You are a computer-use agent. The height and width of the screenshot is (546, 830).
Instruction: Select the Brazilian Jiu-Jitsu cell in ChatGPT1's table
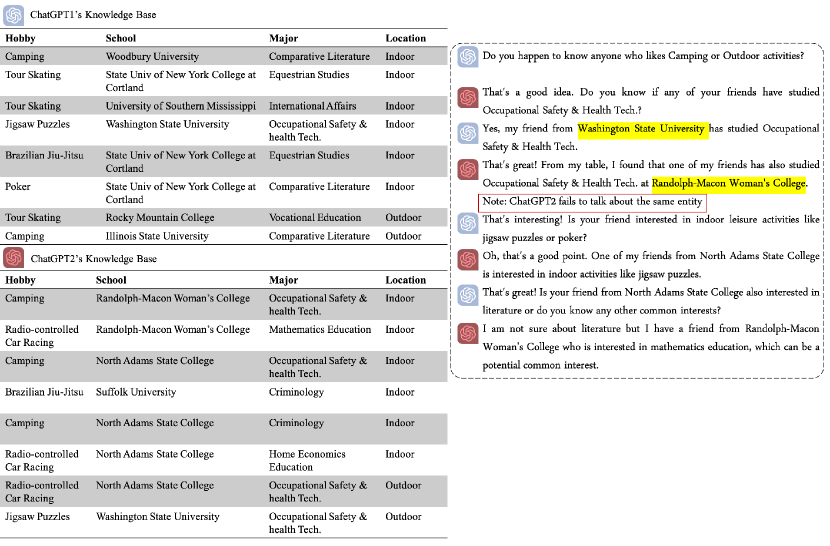[44, 156]
